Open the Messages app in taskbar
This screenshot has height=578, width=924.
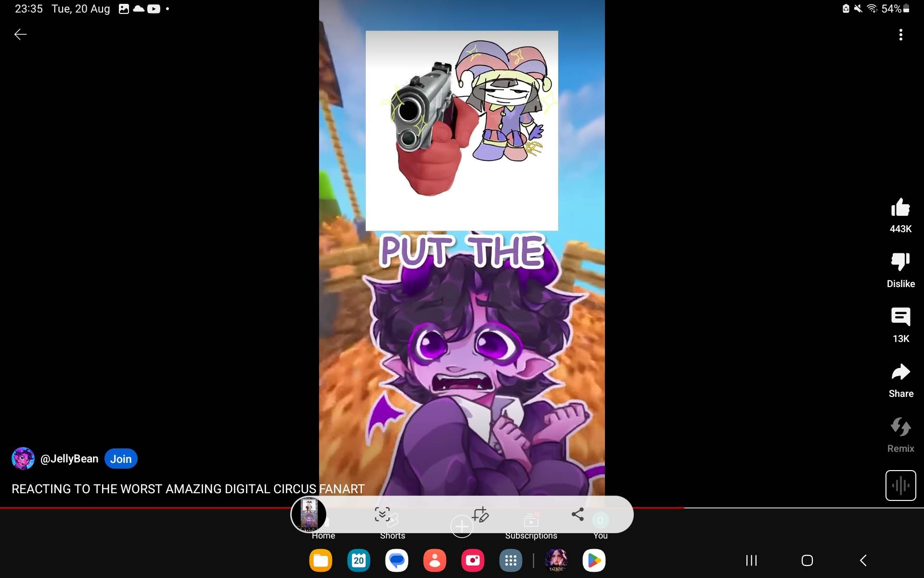click(397, 560)
